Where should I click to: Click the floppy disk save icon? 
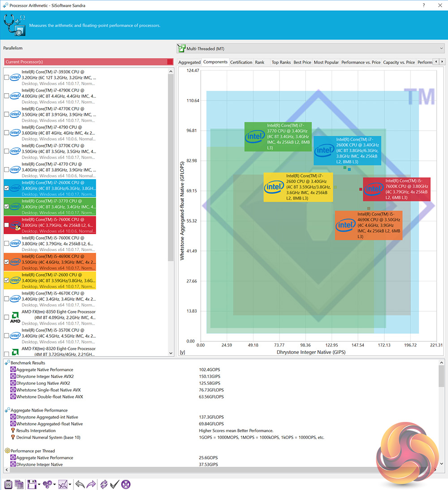point(32,484)
